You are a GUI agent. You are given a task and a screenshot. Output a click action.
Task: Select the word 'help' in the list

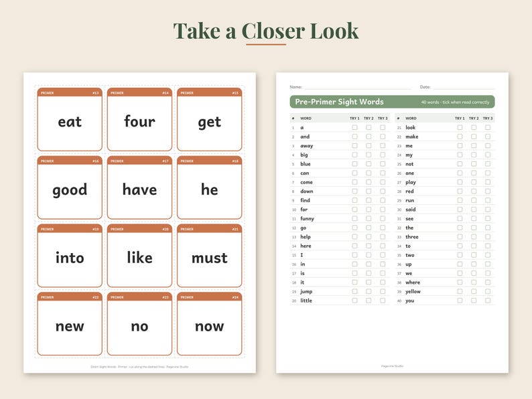[x=306, y=237]
